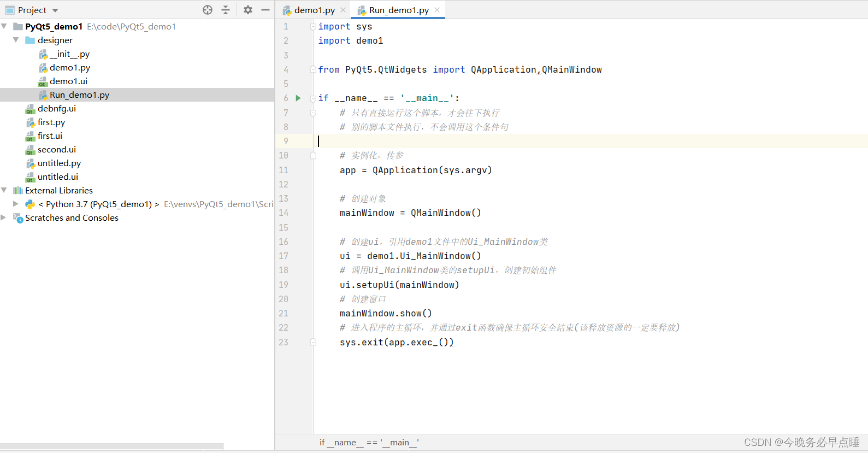868x453 pixels.
Task: Close the demo1.py editor tab
Action: point(343,10)
